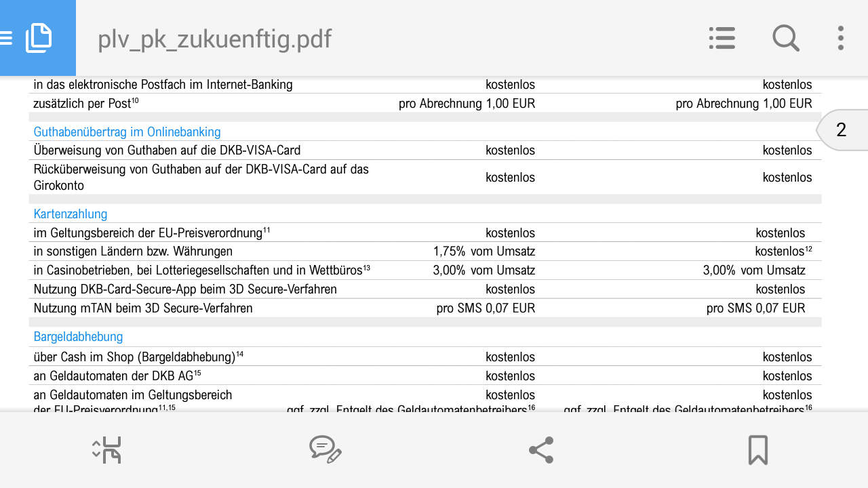Open the outline list icon
The height and width of the screenshot is (488, 868).
722,38
